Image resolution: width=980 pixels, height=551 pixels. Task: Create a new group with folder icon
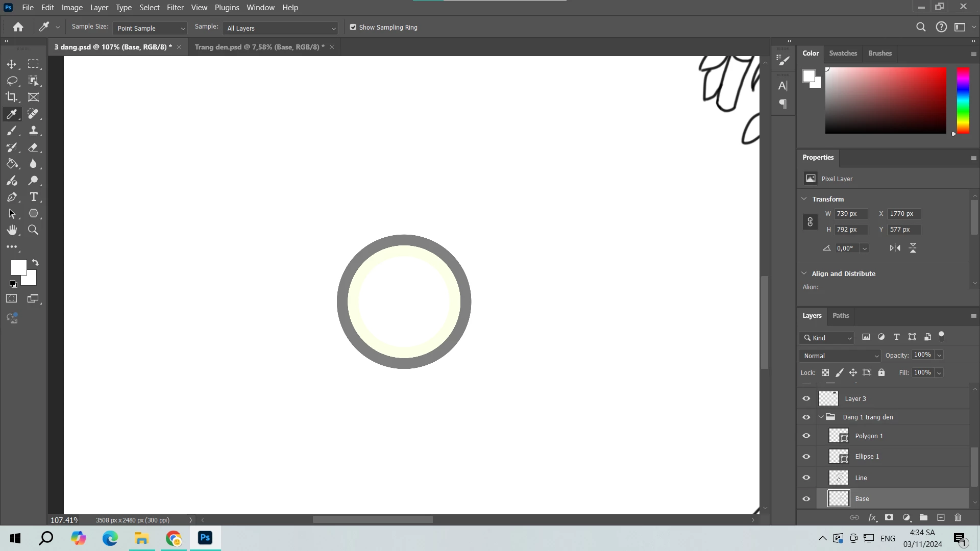pos(923,517)
